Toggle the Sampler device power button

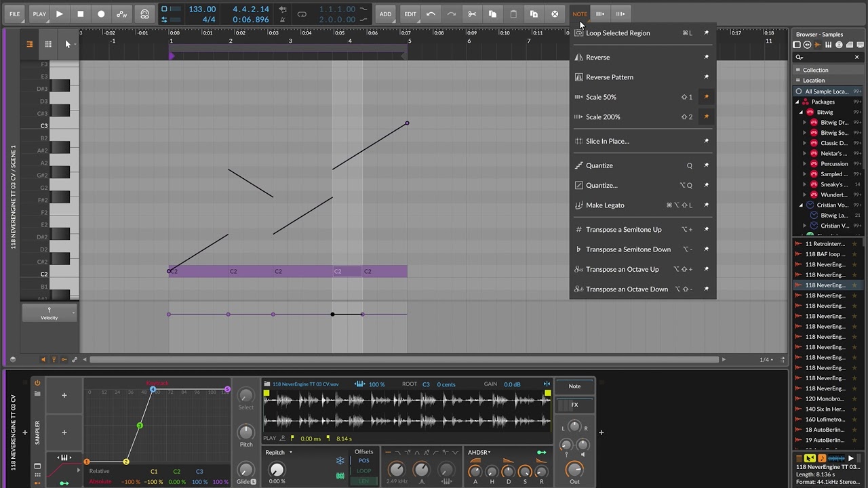click(x=37, y=383)
